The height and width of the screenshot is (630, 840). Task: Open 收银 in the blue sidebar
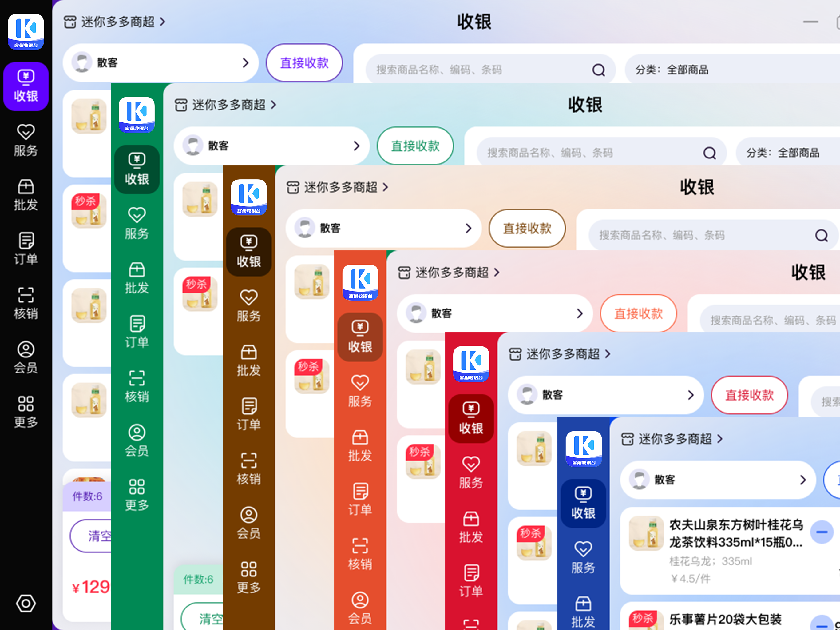(x=583, y=504)
